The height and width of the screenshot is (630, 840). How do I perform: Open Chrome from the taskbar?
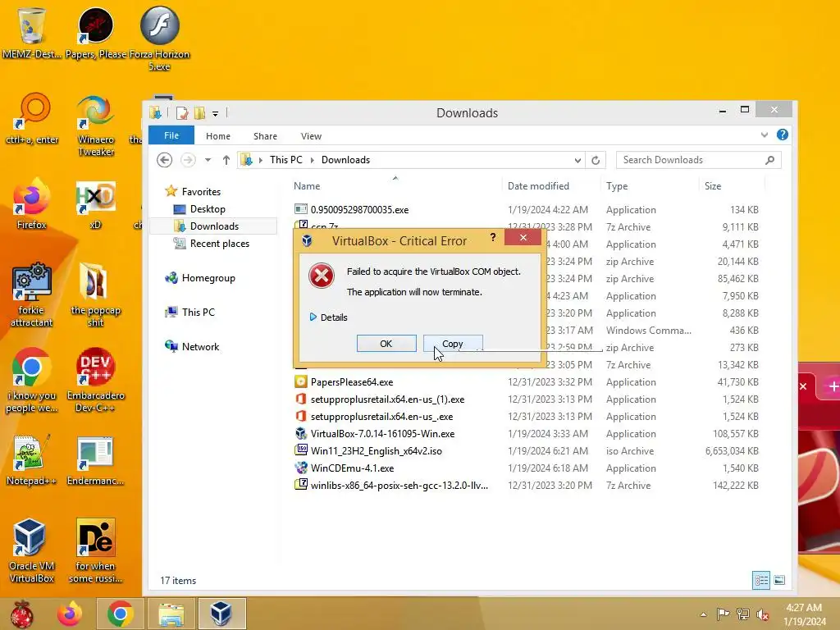(x=120, y=614)
